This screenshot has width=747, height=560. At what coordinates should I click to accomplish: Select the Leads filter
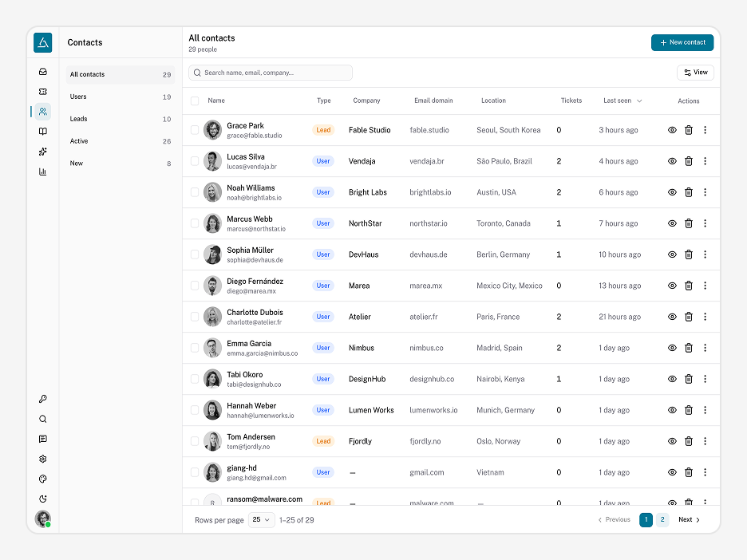click(121, 119)
